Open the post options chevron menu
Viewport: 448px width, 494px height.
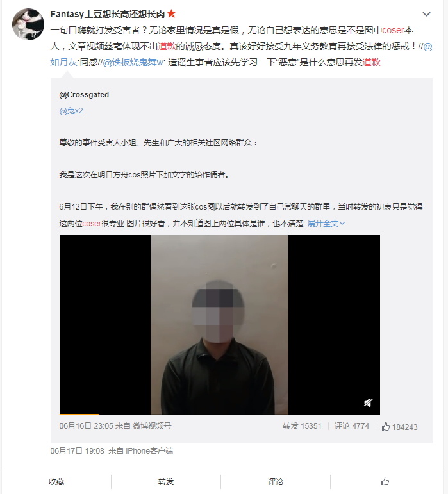pyautogui.click(x=426, y=14)
